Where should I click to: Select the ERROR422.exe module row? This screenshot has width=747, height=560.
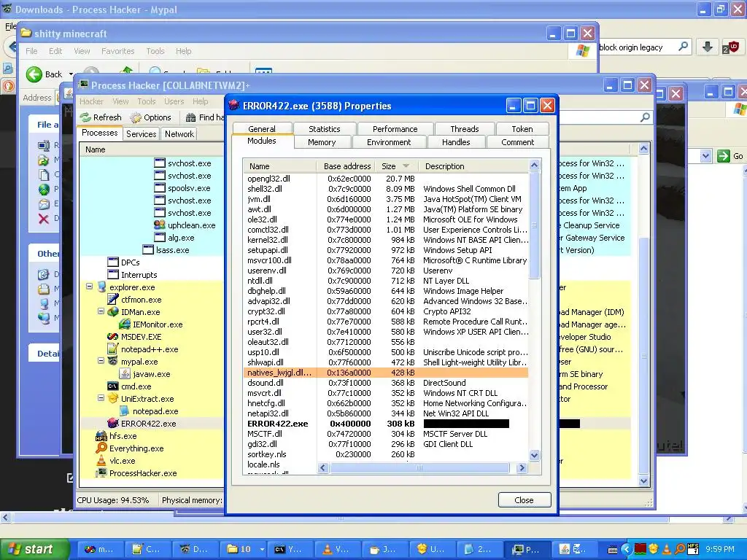386,424
